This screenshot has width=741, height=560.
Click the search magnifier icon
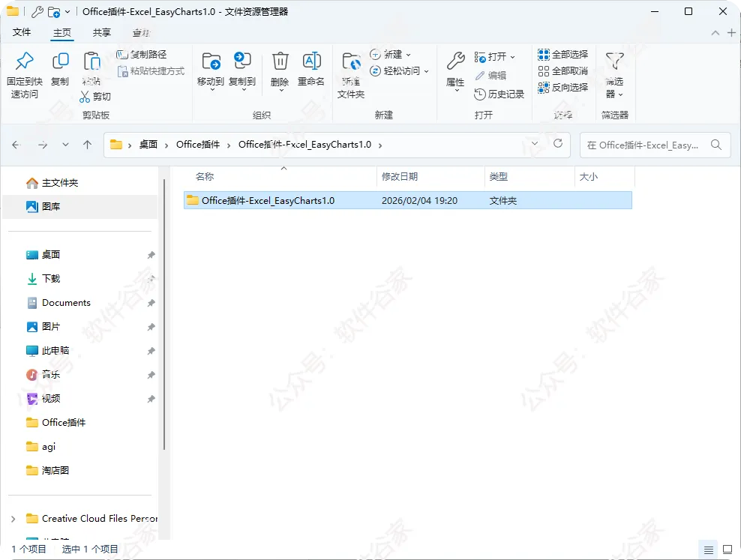click(x=716, y=145)
